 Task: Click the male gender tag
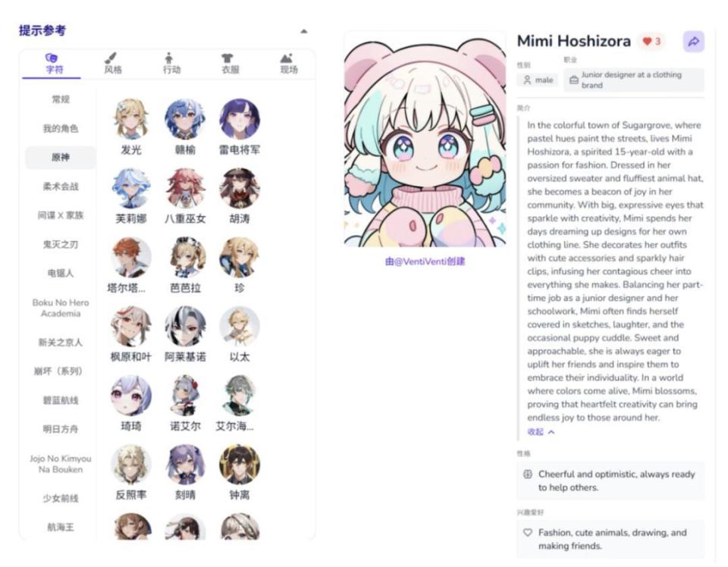tap(538, 80)
